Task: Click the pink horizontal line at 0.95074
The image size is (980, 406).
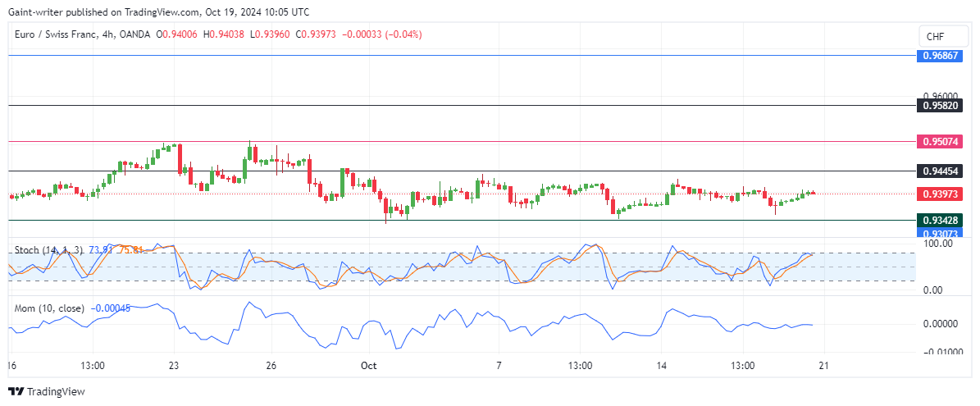Action: 463,141
